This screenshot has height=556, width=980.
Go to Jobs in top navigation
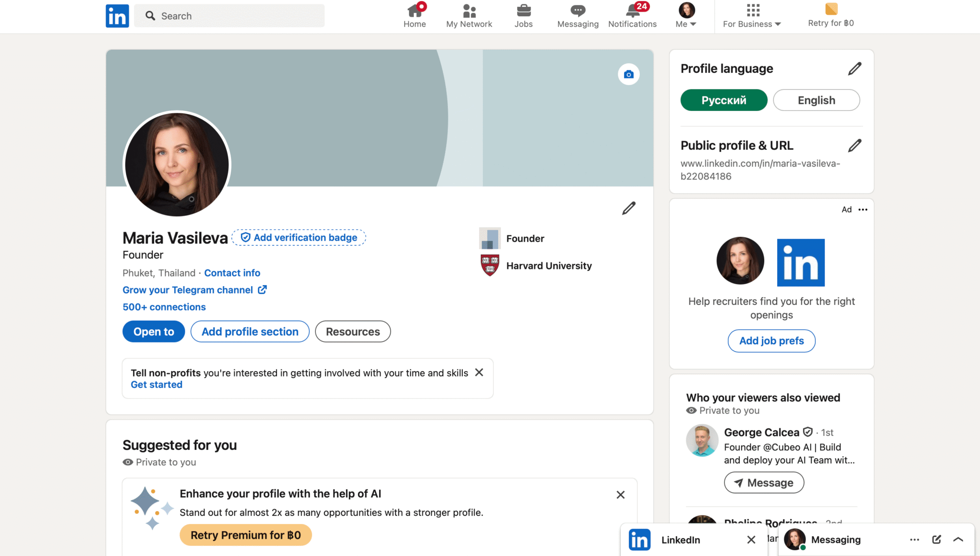[523, 16]
